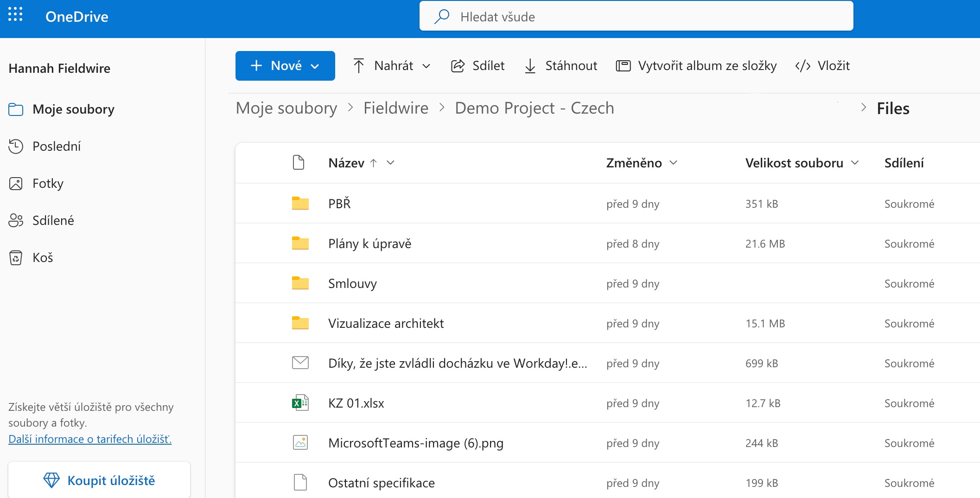Click the album icon in toolbar
Viewport: 980px width, 498px height.
click(623, 66)
